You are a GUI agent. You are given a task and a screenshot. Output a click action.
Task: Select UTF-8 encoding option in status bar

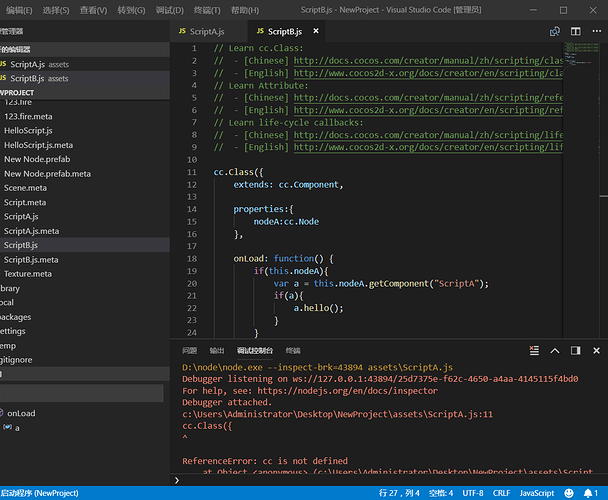tap(475, 493)
